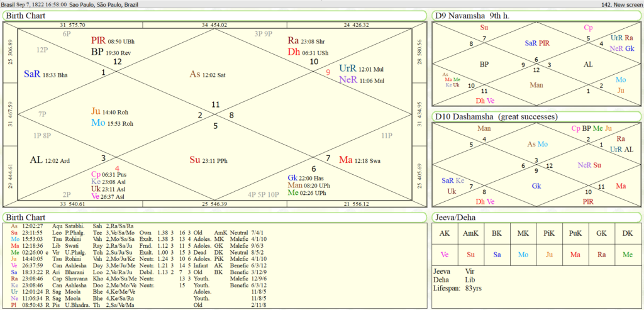Select the Ascendant (As) marker at Satabhisha
Viewport: 644px width, 310px height.
(x=196, y=74)
